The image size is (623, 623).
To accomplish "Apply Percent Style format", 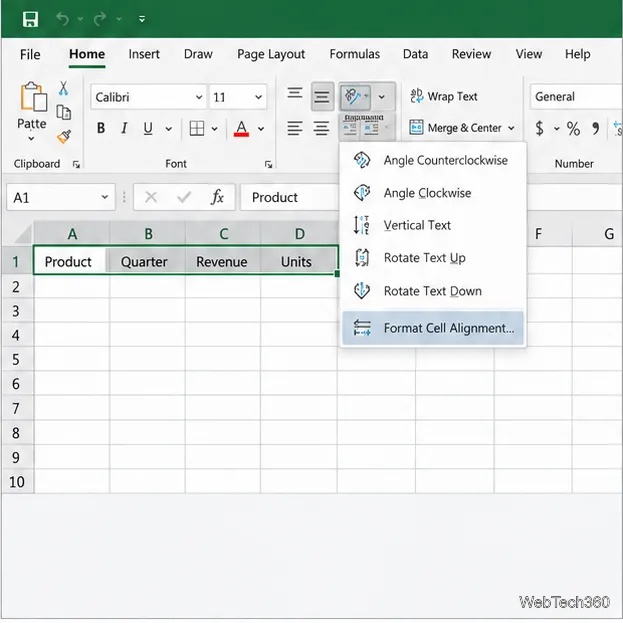I will (573, 128).
